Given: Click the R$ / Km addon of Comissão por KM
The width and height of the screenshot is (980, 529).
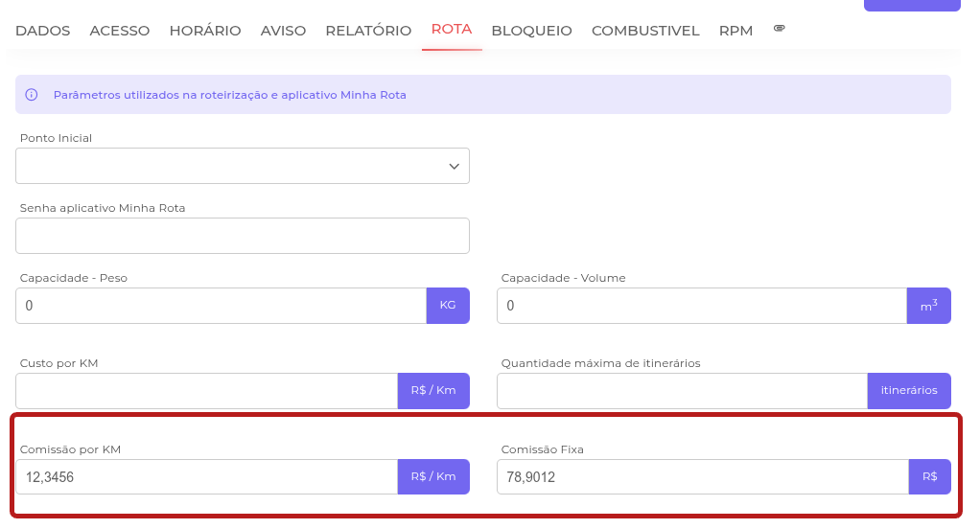Looking at the screenshot, I should (x=433, y=477).
